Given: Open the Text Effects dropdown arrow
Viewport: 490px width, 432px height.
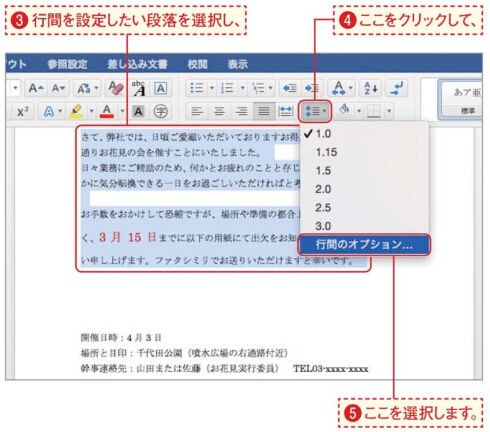Looking at the screenshot, I should click(x=60, y=111).
